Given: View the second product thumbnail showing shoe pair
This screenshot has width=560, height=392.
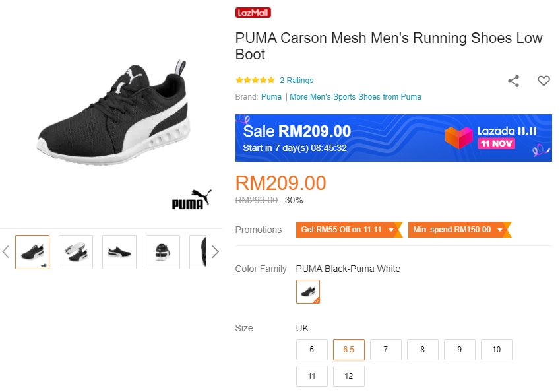Looking at the screenshot, I should point(76,252).
